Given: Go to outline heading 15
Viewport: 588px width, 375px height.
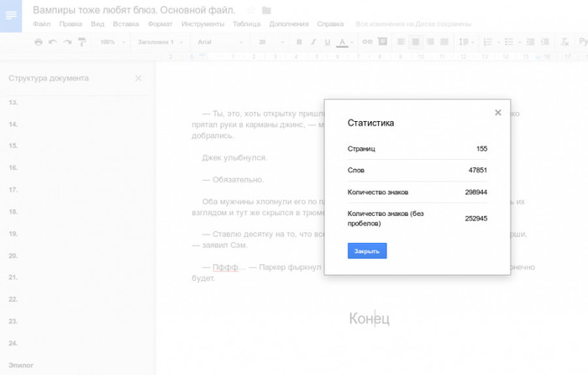Looking at the screenshot, I should click(13, 145).
